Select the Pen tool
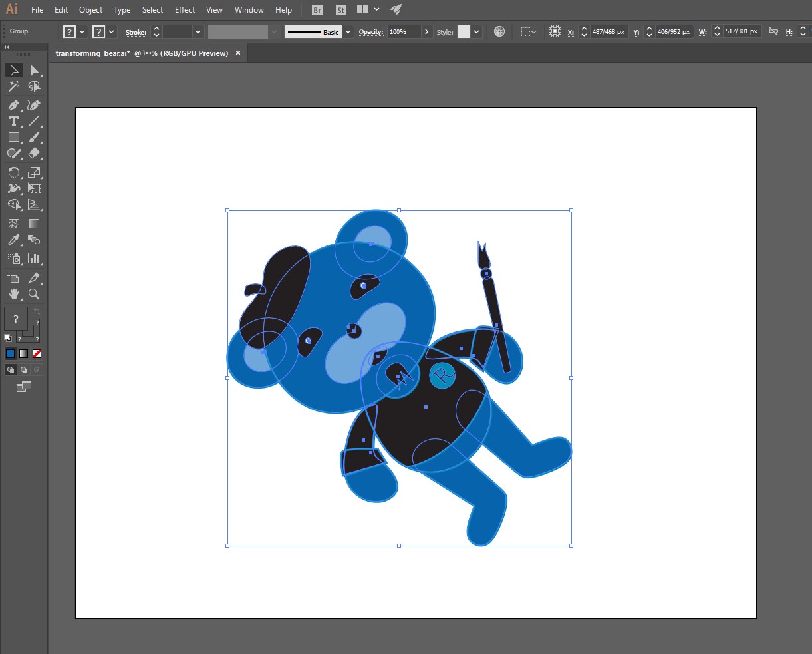 pyautogui.click(x=13, y=105)
